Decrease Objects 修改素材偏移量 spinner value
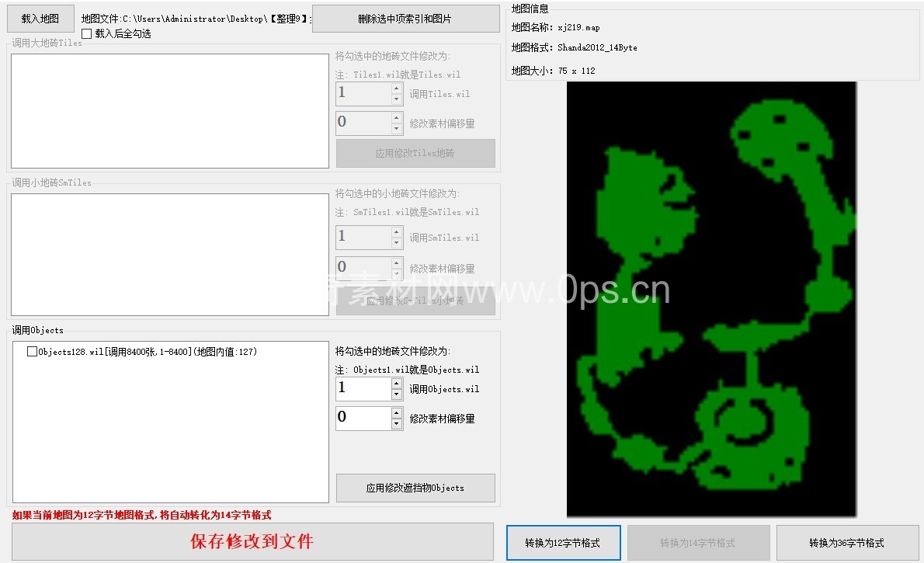Screen dimensions: 924x563 click(397, 424)
